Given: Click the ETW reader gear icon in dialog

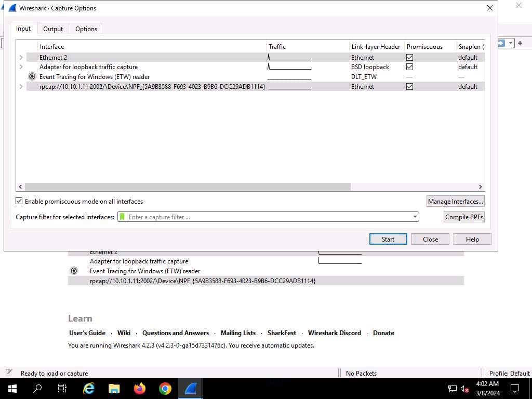Looking at the screenshot, I should [x=32, y=76].
